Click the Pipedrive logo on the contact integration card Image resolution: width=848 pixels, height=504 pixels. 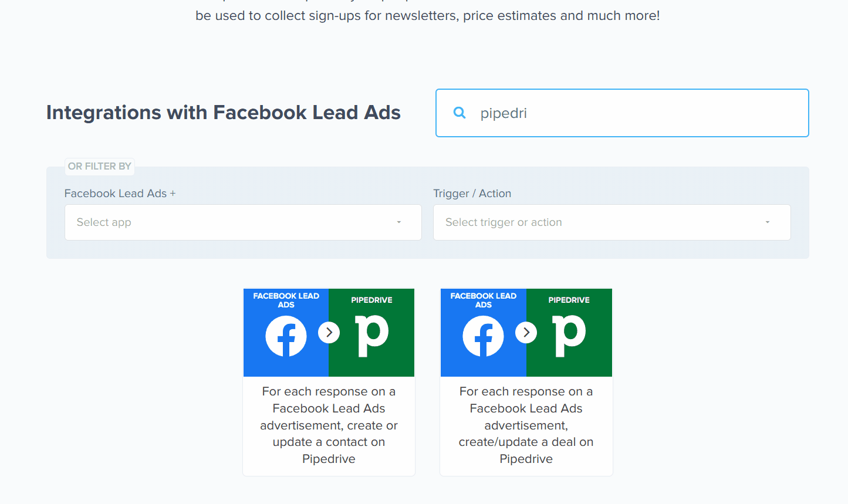[x=372, y=336]
